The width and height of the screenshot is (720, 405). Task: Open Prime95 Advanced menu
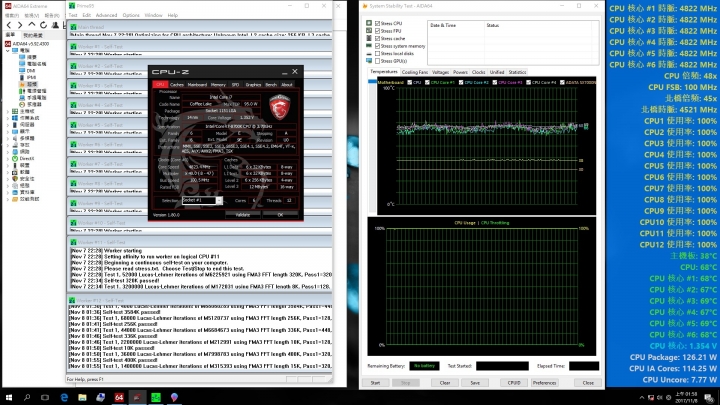point(106,15)
